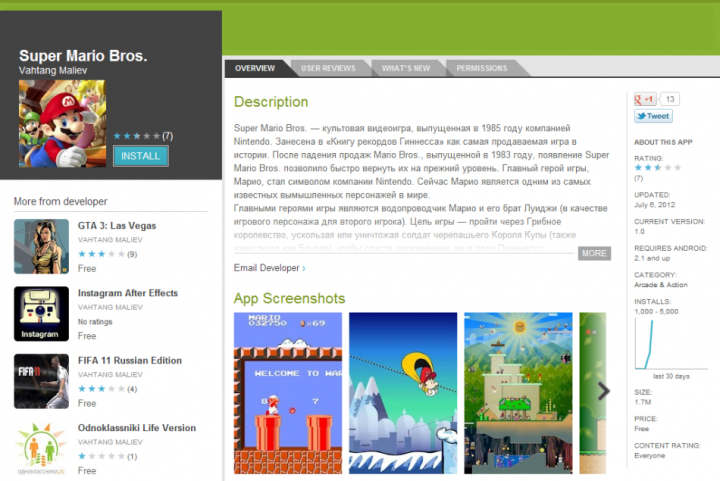The image size is (720, 481).
Task: Switch to the User Reviews tab
Action: click(328, 68)
